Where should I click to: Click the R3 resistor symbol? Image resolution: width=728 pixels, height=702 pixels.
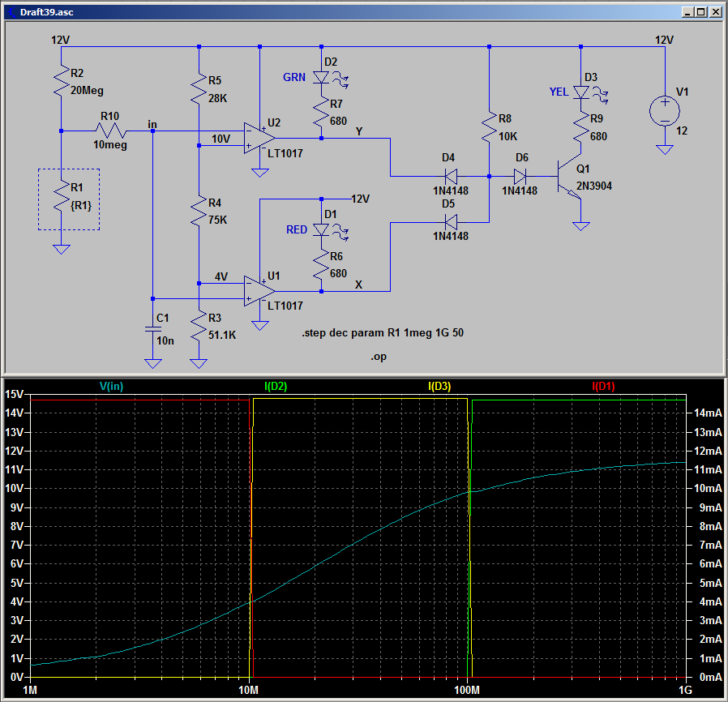click(199, 326)
